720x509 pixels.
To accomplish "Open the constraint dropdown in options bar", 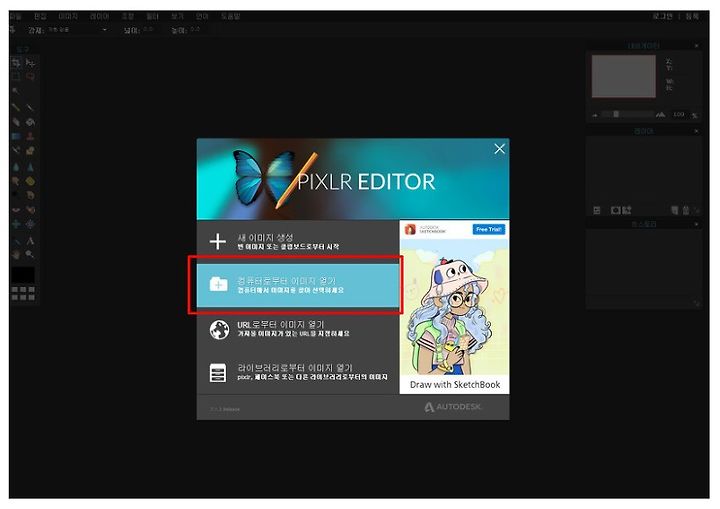I will coord(77,30).
